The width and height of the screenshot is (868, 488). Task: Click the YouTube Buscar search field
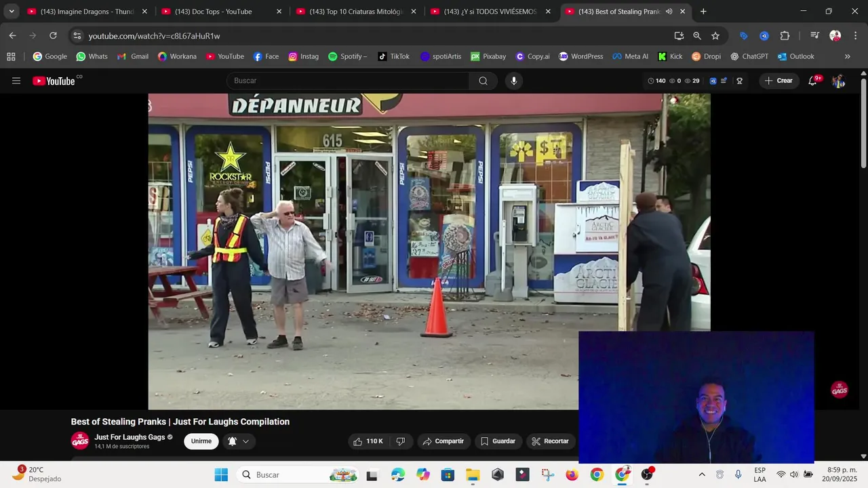[x=347, y=81]
